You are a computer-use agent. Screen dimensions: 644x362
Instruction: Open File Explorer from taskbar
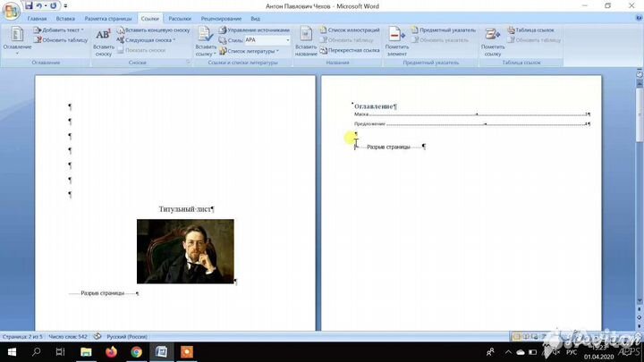pos(86,352)
